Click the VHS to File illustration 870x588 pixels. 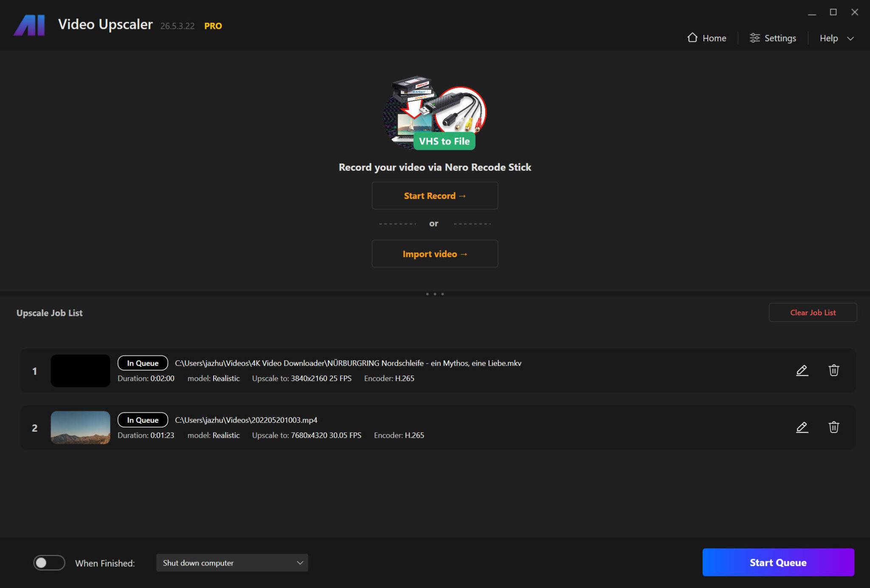point(435,113)
